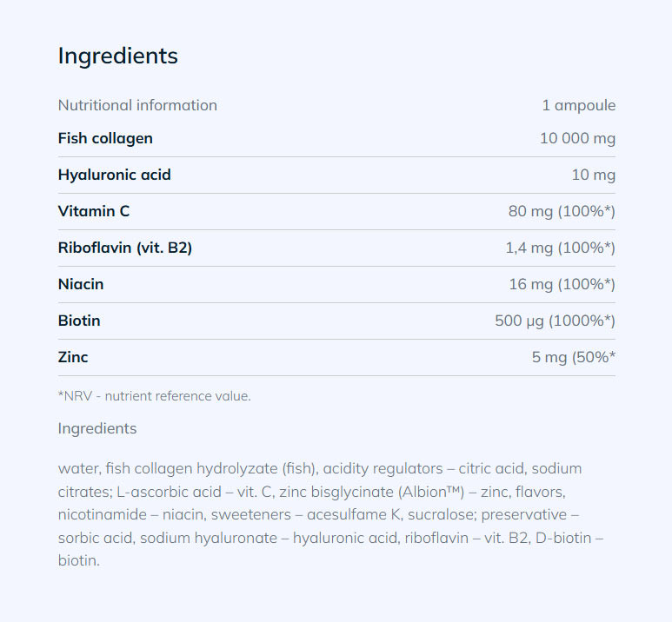Screen dimensions: 672x622
Task: Click the 500 µg (1000%*) value
Action: tap(555, 321)
